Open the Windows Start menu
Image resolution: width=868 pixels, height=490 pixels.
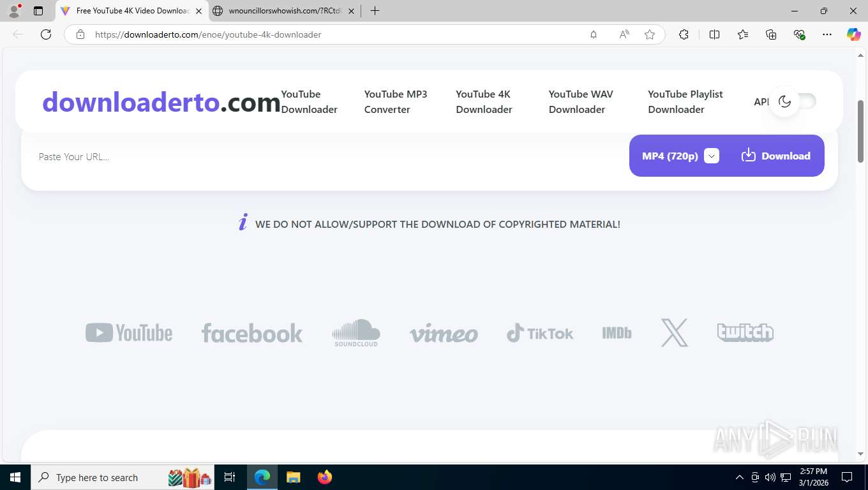pos(15,477)
